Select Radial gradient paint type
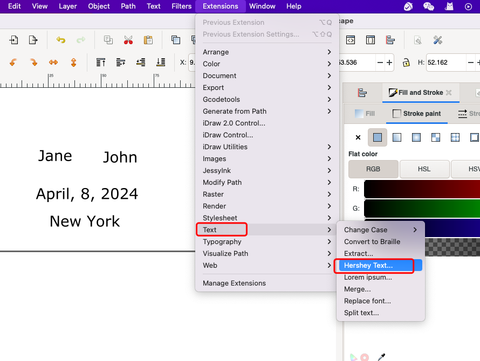This screenshot has height=361, width=480. click(416, 137)
